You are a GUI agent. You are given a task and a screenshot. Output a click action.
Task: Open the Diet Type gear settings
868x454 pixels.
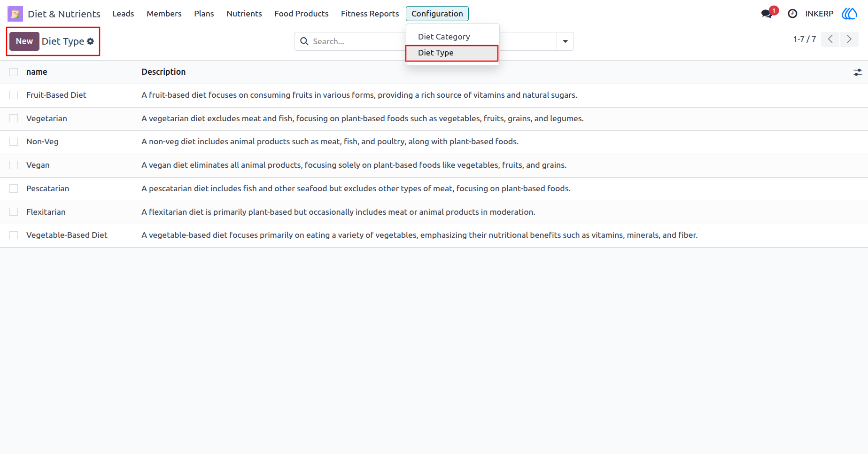91,41
